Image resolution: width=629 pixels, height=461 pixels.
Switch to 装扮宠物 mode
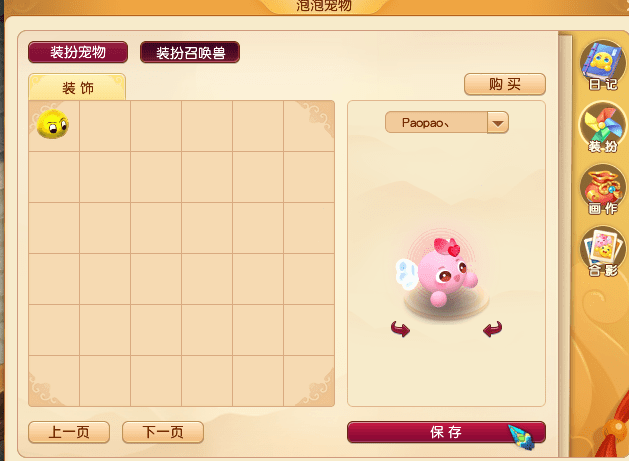click(78, 52)
